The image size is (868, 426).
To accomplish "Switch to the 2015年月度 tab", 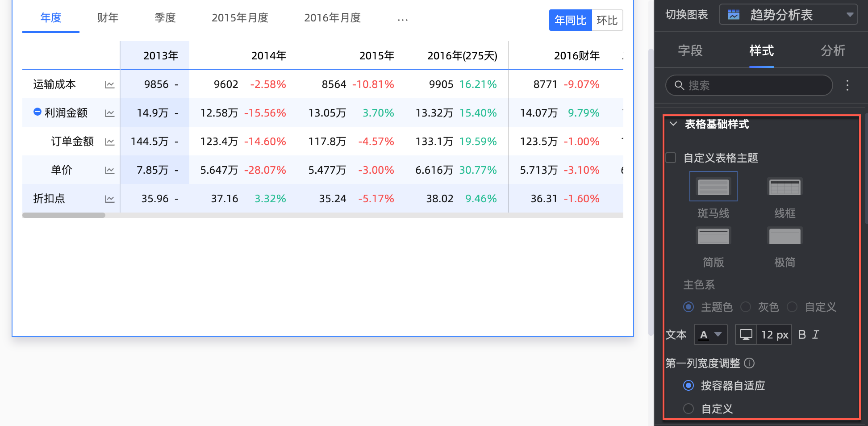I will pyautogui.click(x=240, y=18).
